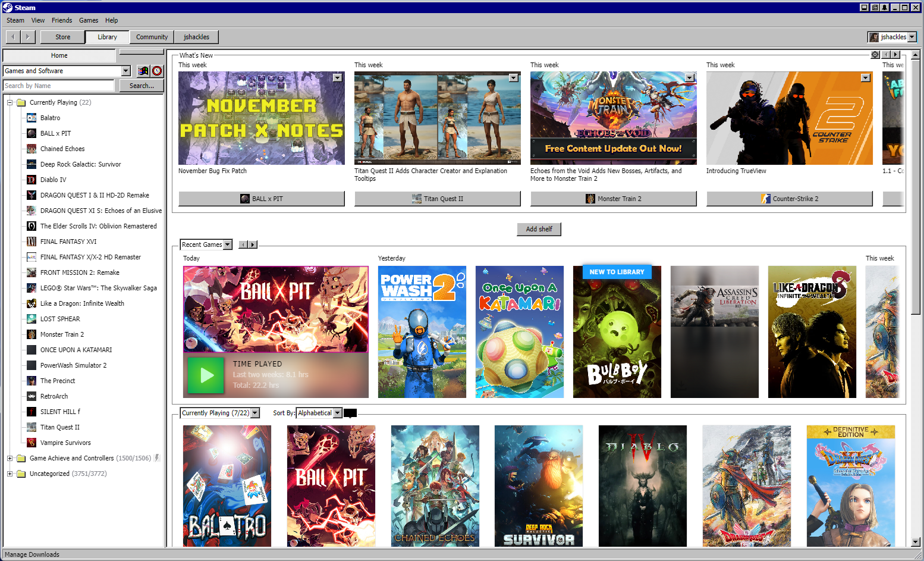Collapse the Currently Playing folder
Image resolution: width=924 pixels, height=561 pixels.
pyautogui.click(x=10, y=102)
